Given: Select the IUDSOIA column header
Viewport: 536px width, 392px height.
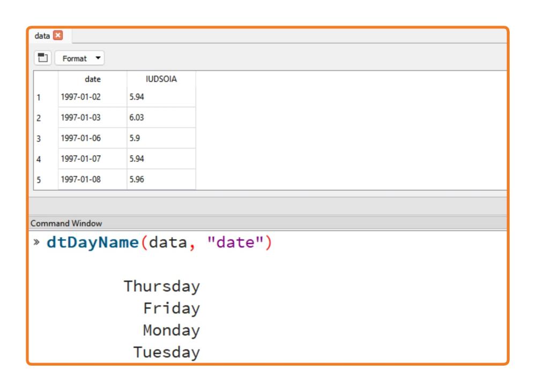Looking at the screenshot, I should 161,79.
